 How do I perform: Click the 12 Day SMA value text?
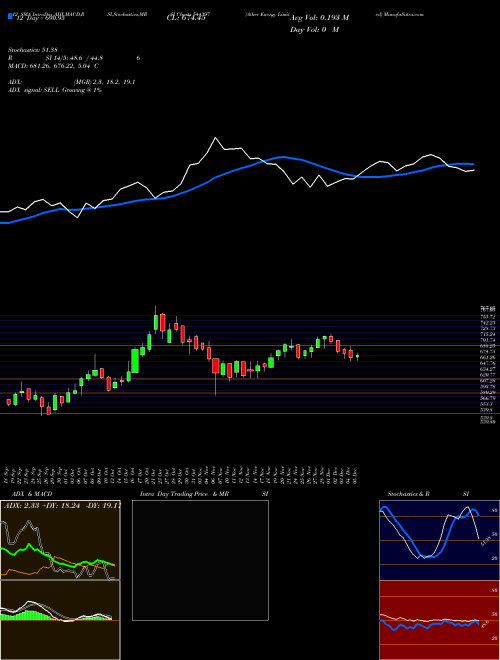[x=40, y=18]
